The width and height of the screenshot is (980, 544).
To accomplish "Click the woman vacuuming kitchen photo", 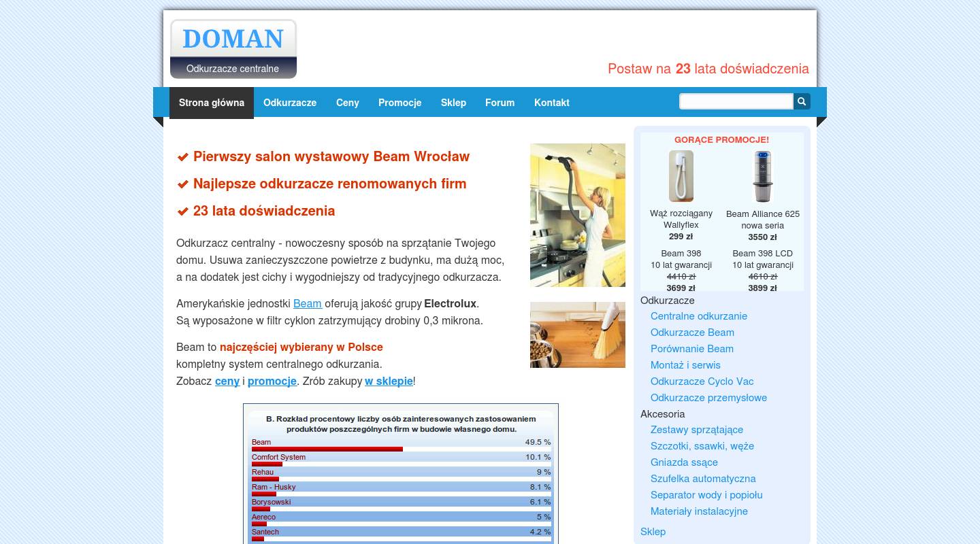I will [578, 215].
